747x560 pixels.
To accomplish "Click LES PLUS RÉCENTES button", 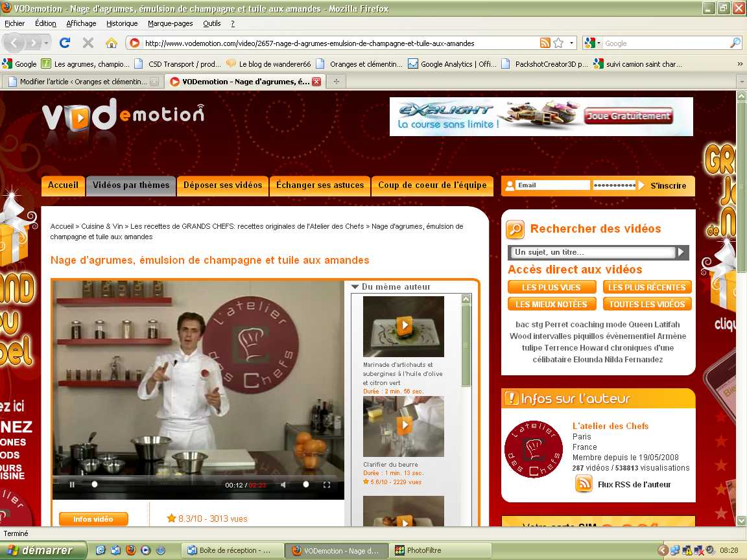I will coord(647,287).
